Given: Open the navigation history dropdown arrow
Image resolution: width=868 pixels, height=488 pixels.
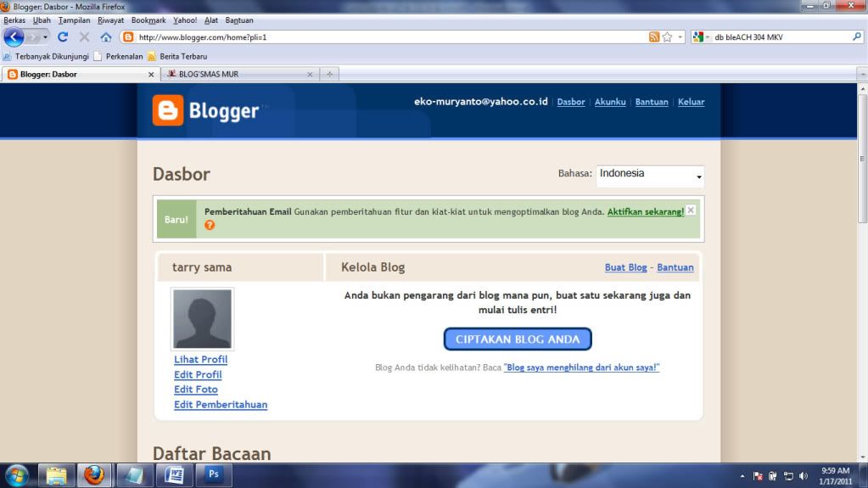Looking at the screenshot, I should coord(45,37).
